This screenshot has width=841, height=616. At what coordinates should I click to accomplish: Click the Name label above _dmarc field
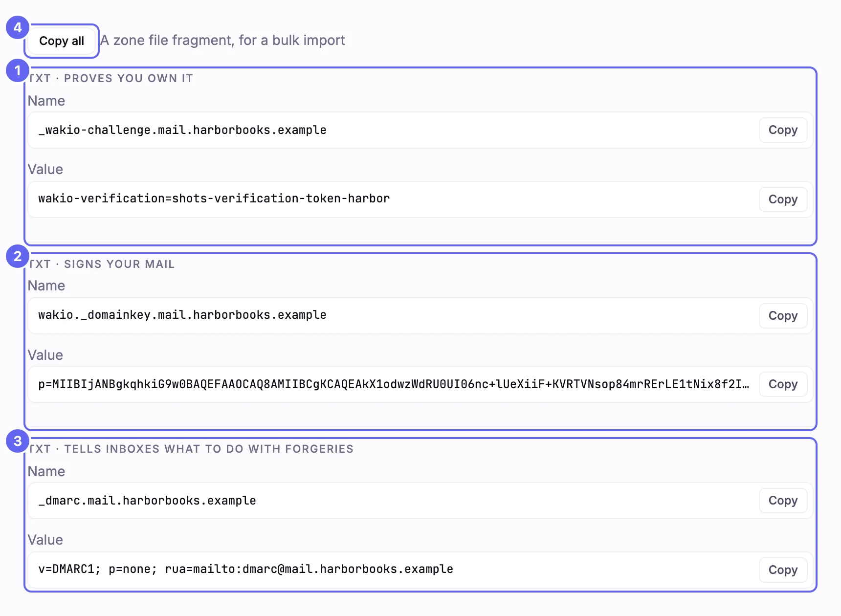(x=46, y=471)
